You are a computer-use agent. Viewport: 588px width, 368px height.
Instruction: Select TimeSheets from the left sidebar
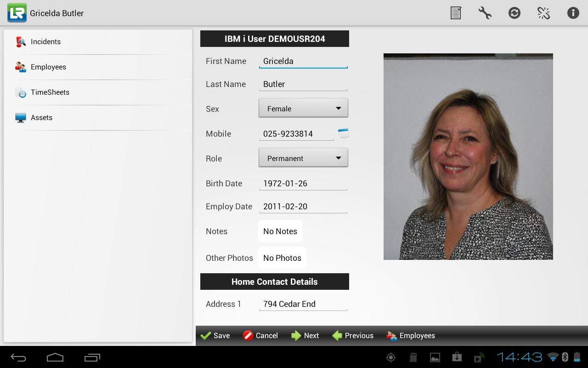pyautogui.click(x=50, y=92)
